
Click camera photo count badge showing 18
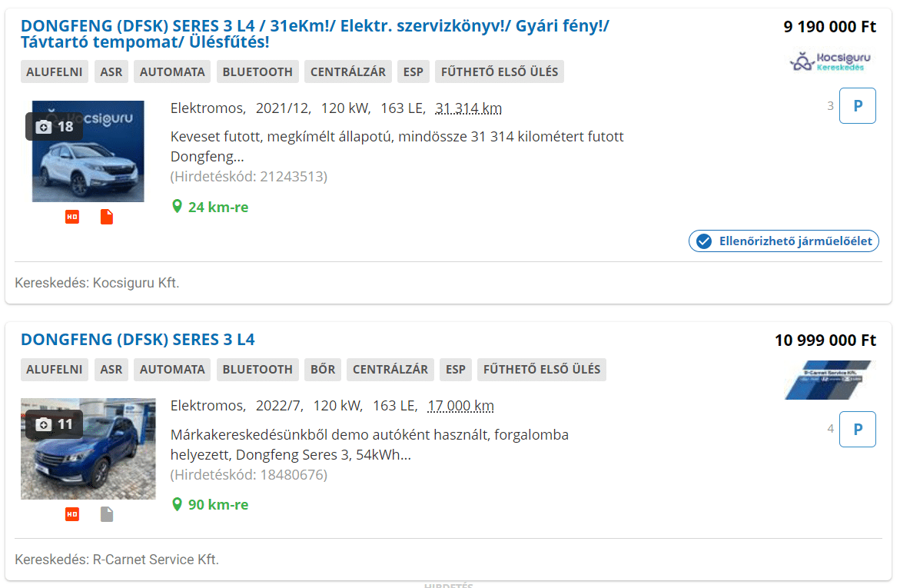tap(55, 127)
